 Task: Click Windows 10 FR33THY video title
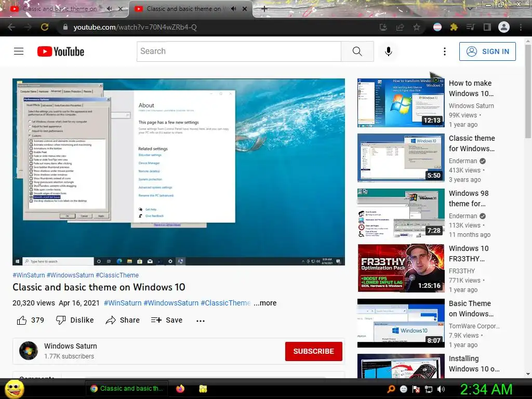tap(469, 254)
